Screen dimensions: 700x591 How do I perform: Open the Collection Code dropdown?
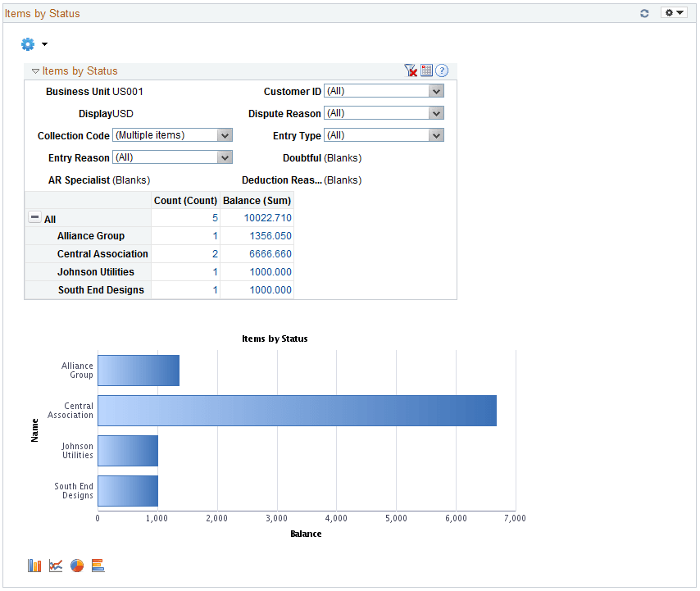click(224, 135)
